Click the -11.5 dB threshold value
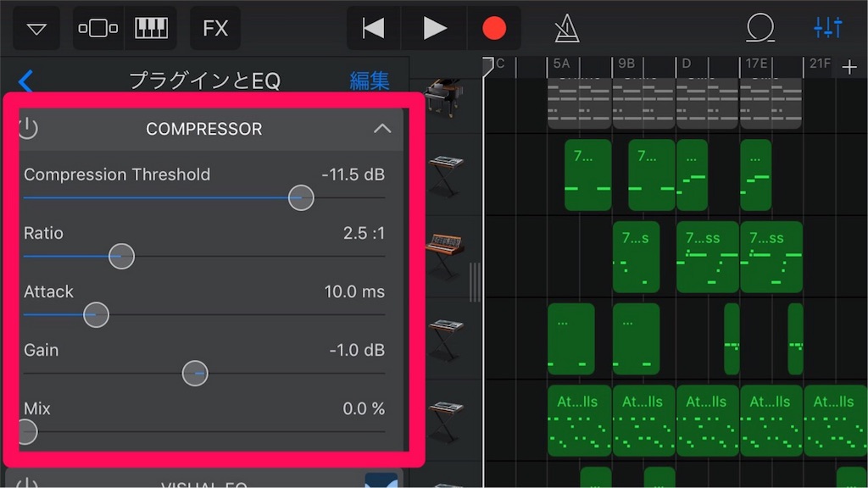This screenshot has width=868, height=488. pyautogui.click(x=353, y=175)
